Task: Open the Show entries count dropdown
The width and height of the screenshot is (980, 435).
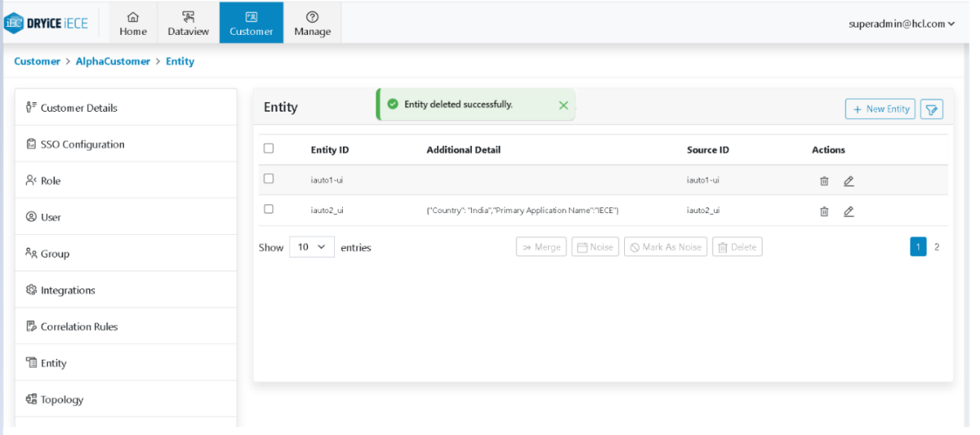Action: click(311, 247)
